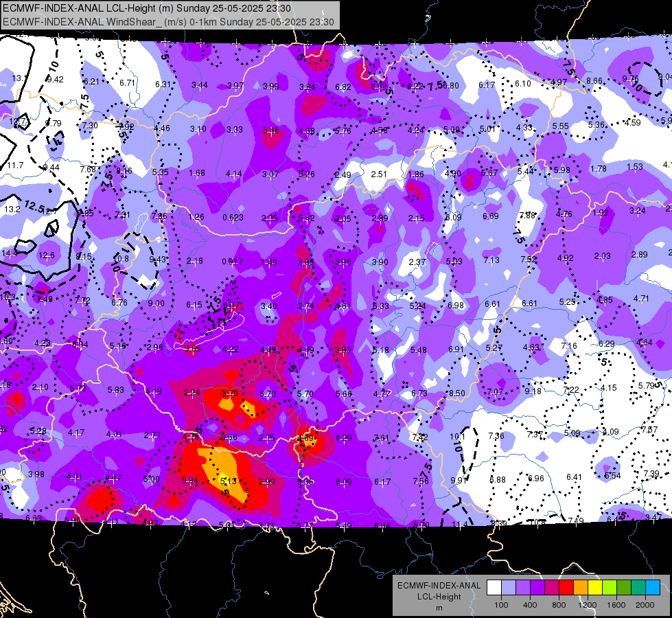Screen dimensions: 672x618
Task: Click the grid value 5.13 in the yellow area
Action: click(228, 481)
